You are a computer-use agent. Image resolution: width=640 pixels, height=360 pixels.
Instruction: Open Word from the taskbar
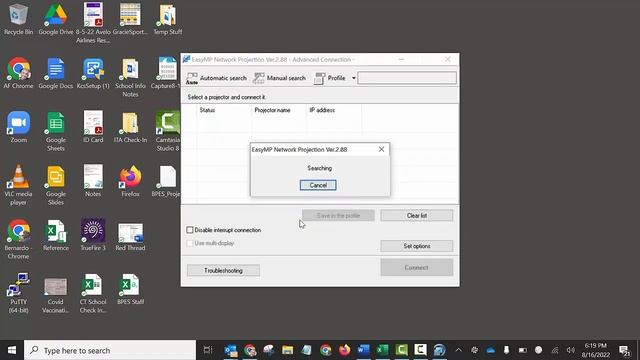click(x=363, y=350)
